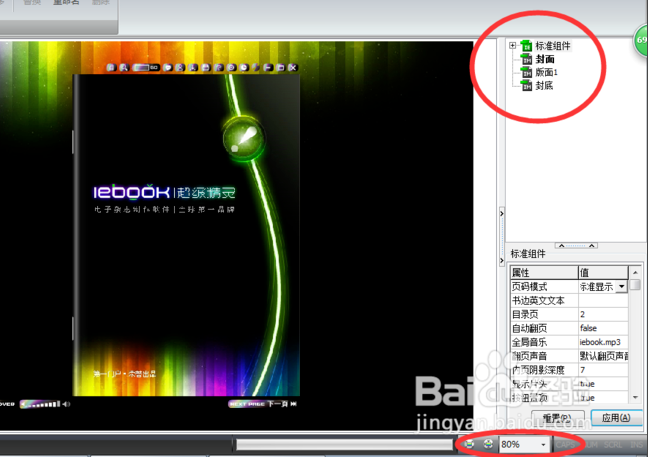Click property list scrollbar up arrow
This screenshot has width=648, height=457.
(x=635, y=272)
